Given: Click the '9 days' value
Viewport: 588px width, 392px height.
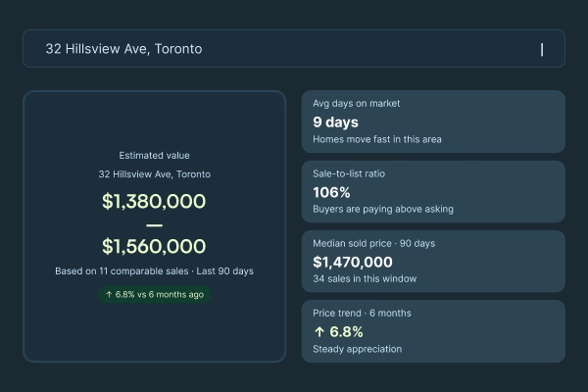Looking at the screenshot, I should pos(335,122).
